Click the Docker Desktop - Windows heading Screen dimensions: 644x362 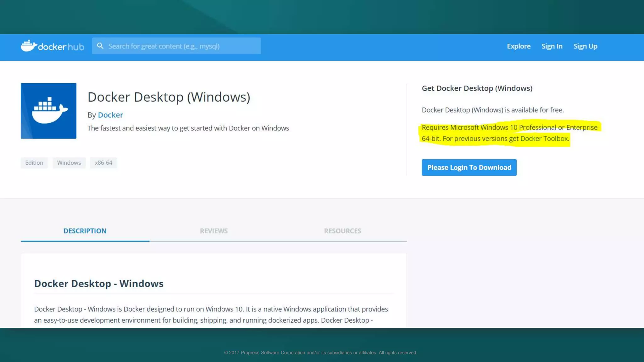99,284
